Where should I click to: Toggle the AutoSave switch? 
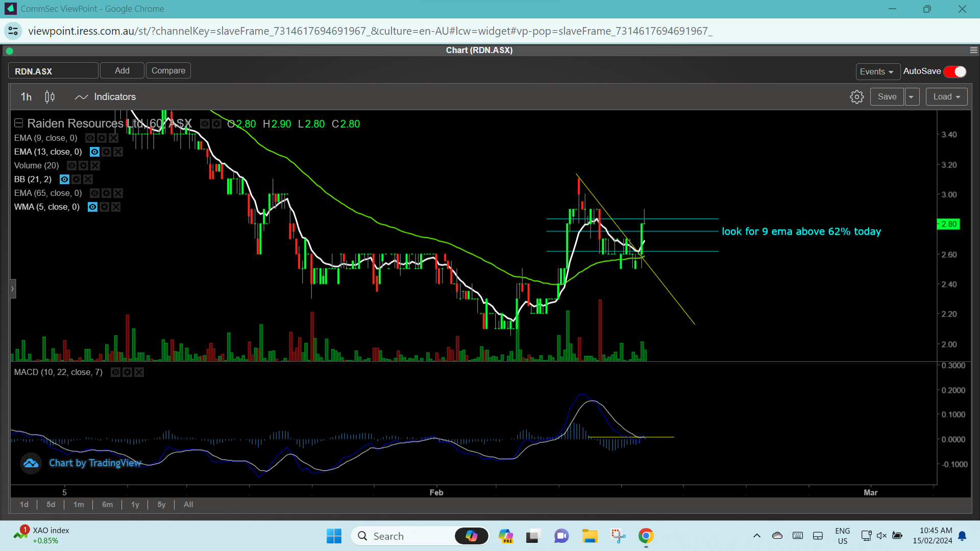[x=955, y=71]
